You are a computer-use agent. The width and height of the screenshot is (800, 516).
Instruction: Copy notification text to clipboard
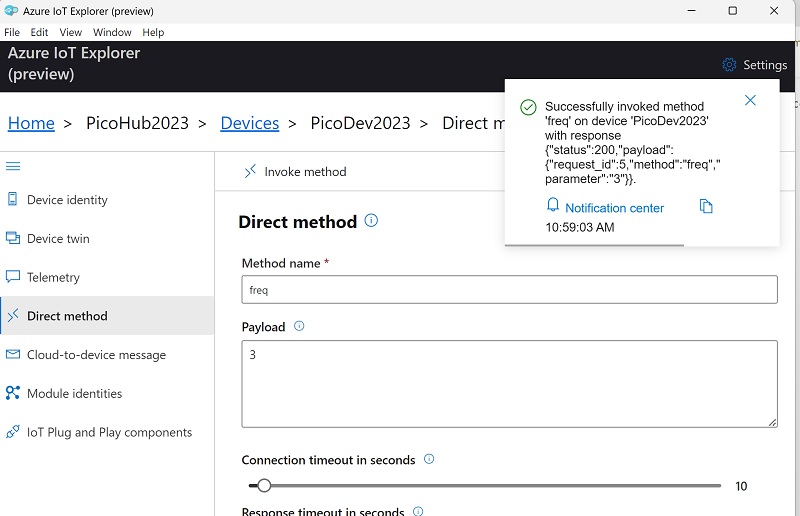pos(706,206)
